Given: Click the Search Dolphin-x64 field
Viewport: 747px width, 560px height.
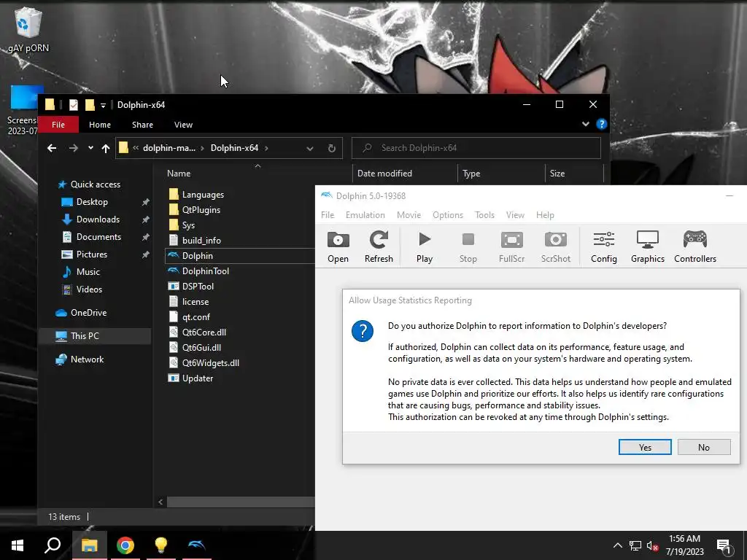Looking at the screenshot, I should 476,147.
